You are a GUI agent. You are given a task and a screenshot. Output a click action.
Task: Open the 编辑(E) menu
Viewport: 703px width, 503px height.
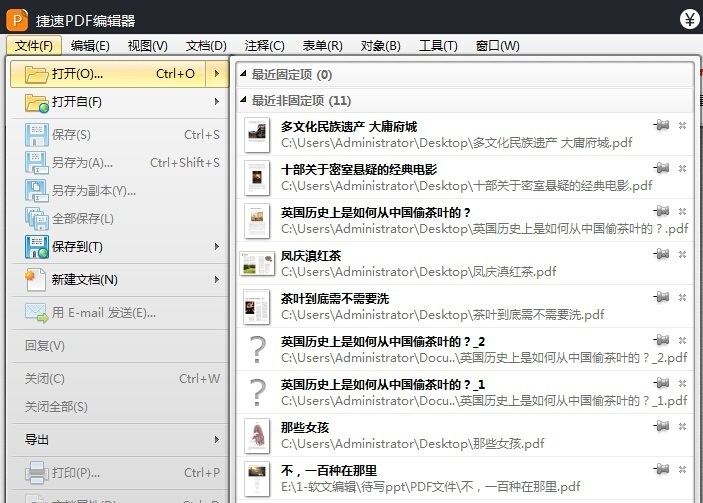pos(90,46)
